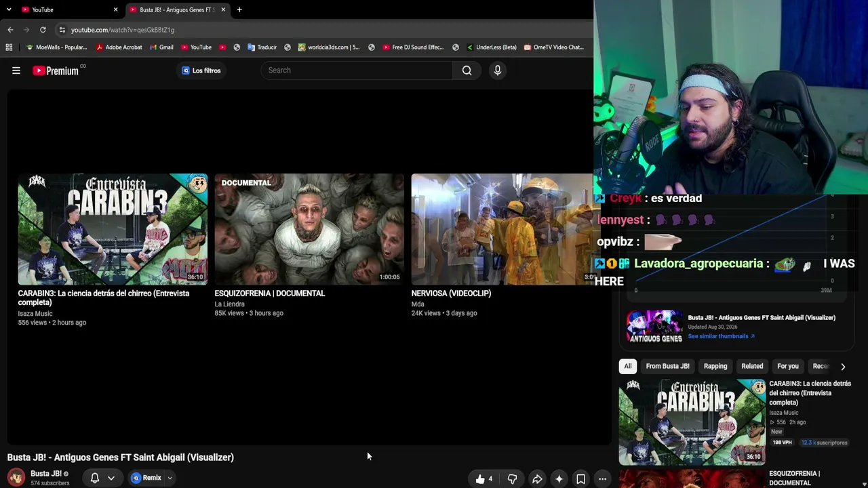Screen dimensions: 868x488
Task: Save the video with bookmark icon
Action: tap(581, 479)
